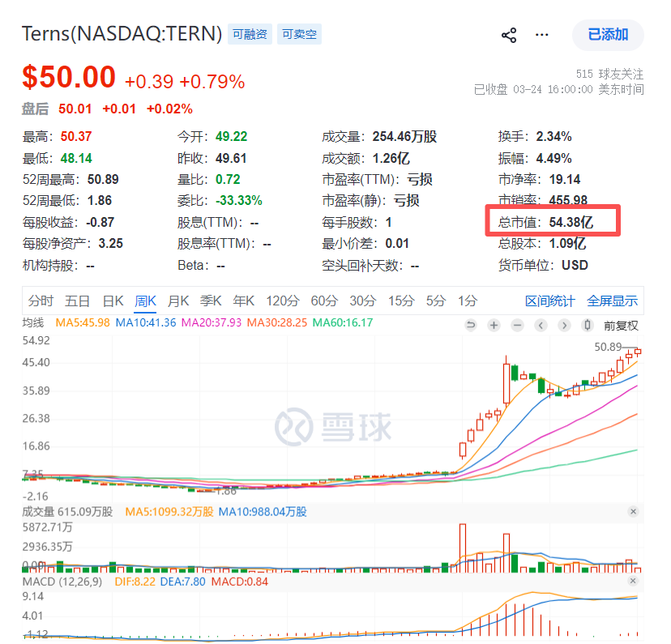Switch to the 日K chart tab
This screenshot has height=644, width=671.
click(x=113, y=301)
